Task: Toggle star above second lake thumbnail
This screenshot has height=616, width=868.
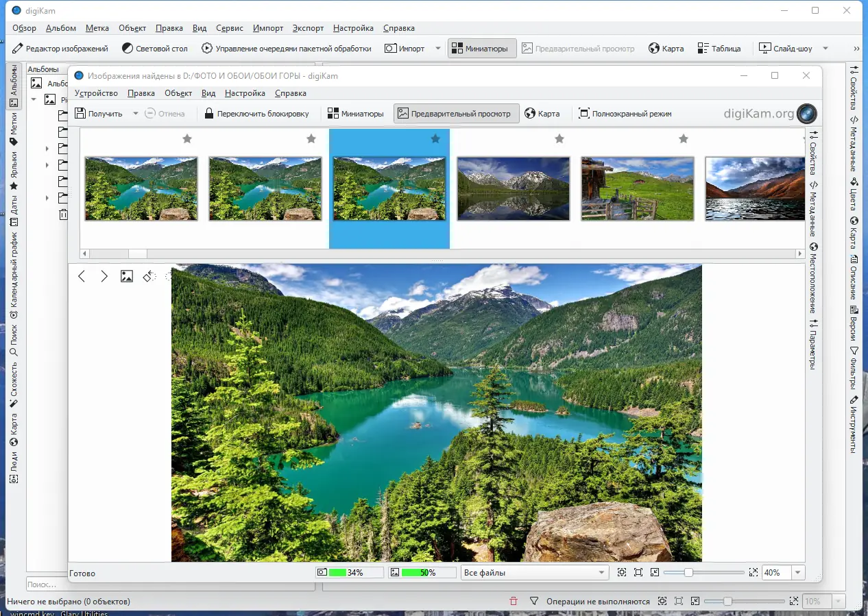Action: point(311,139)
